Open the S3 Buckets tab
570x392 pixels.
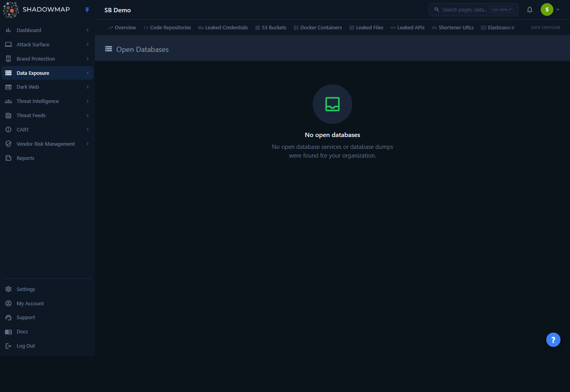[x=271, y=28]
